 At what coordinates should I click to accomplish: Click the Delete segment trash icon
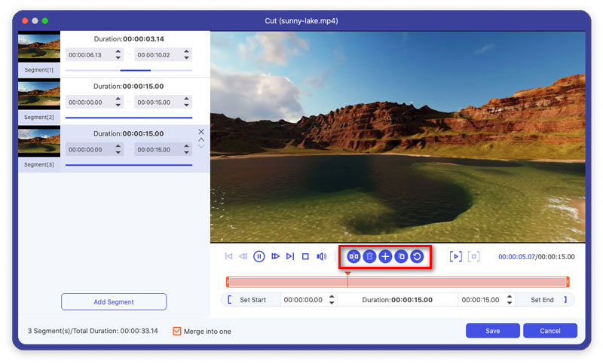click(x=369, y=257)
